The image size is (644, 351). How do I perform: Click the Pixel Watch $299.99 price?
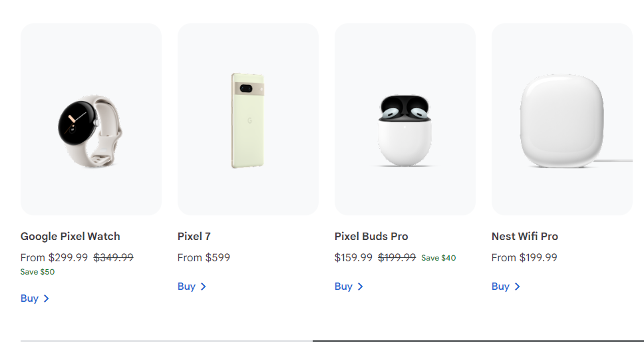(x=68, y=257)
